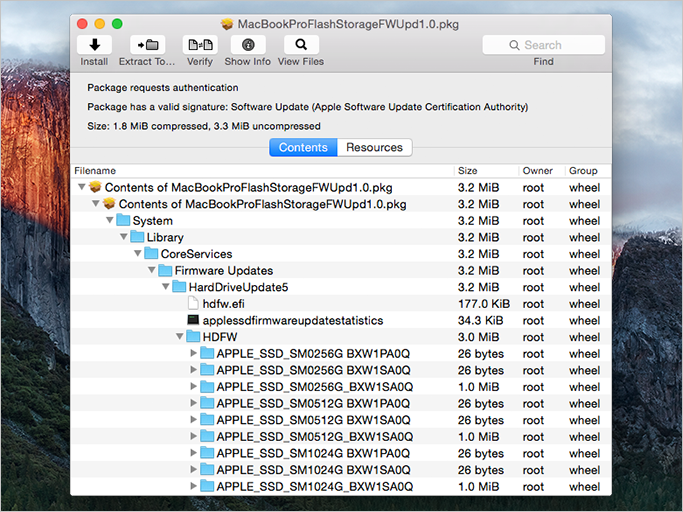Click the yellow minimize window button
This screenshot has height=512, width=683.
tap(100, 24)
